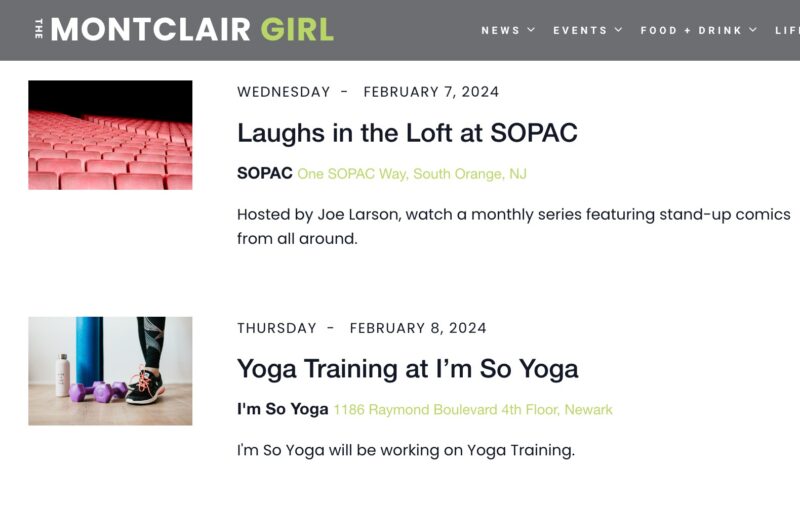
Task: Click The Montclair Girl logo
Action: coord(184,29)
